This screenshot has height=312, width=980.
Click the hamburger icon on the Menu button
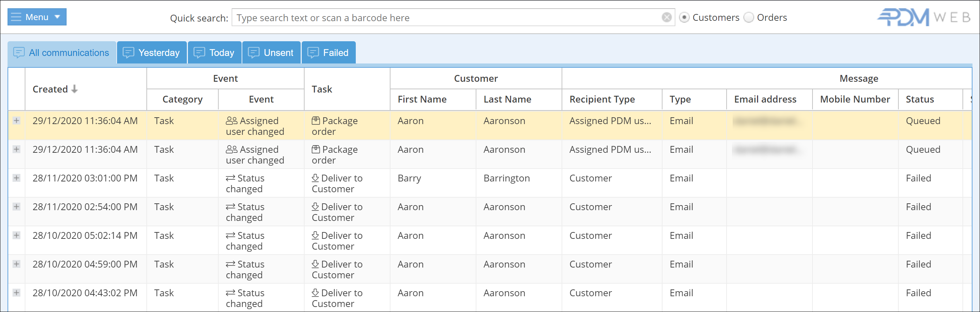click(x=16, y=17)
